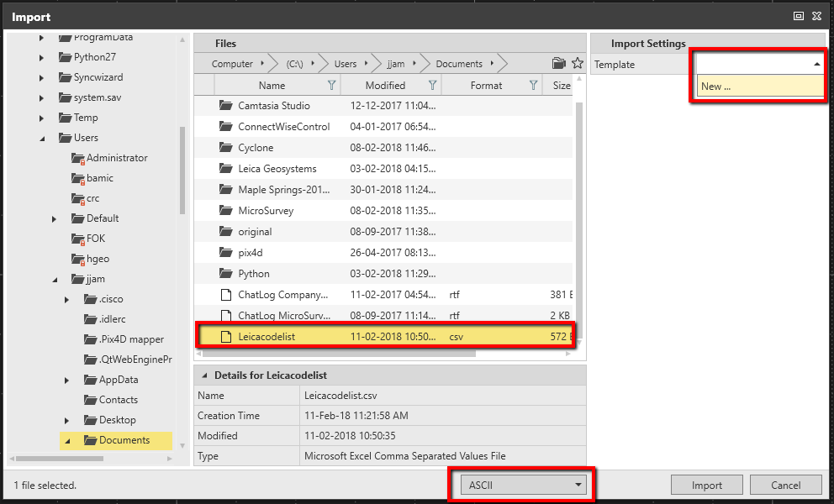Click the folder tree vertical scrollbar
Image resolution: width=834 pixels, height=504 pixels.
[182, 168]
